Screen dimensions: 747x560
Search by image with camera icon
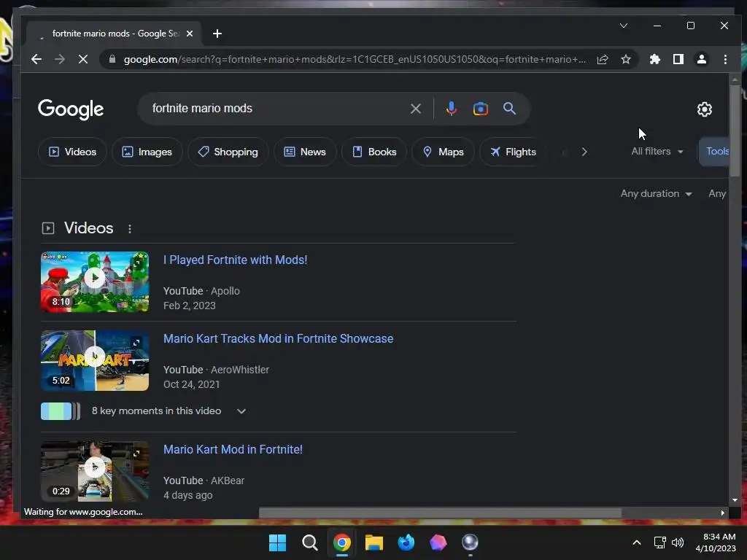point(480,109)
